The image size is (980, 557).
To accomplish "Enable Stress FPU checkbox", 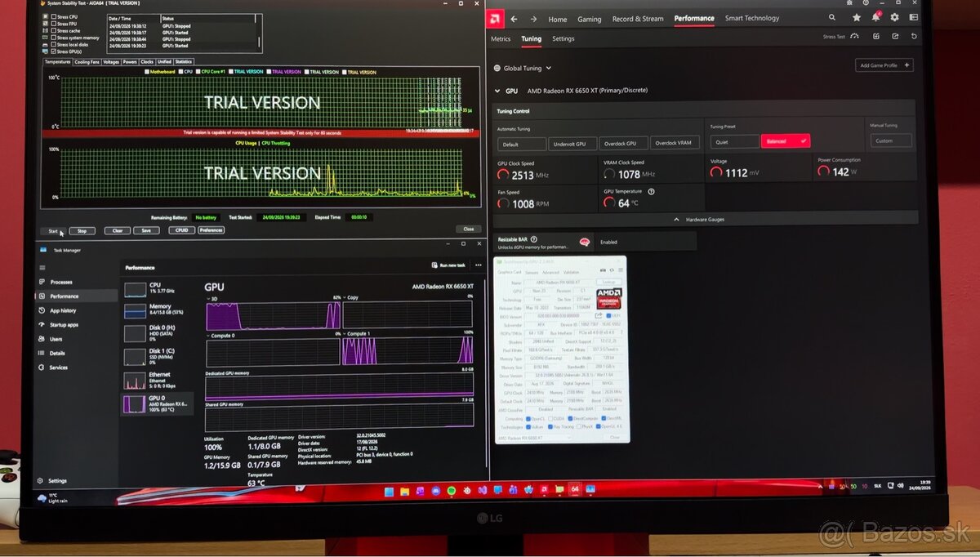I will (x=55, y=24).
